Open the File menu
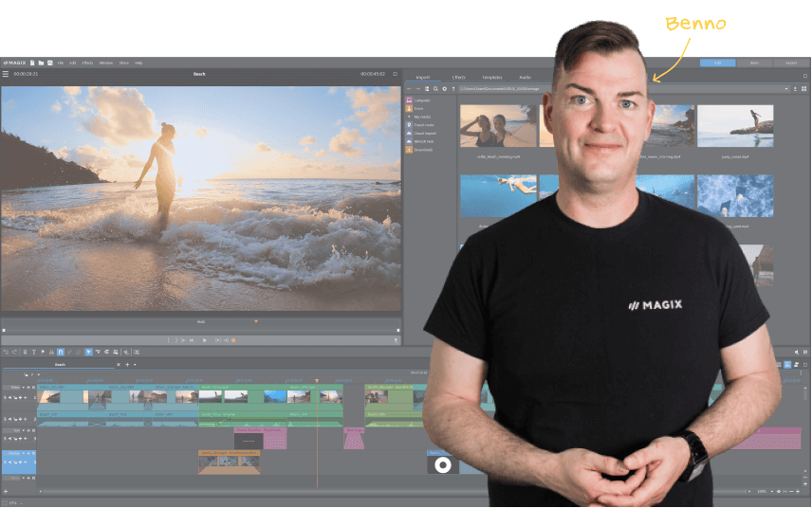812x508 pixels. [61, 63]
